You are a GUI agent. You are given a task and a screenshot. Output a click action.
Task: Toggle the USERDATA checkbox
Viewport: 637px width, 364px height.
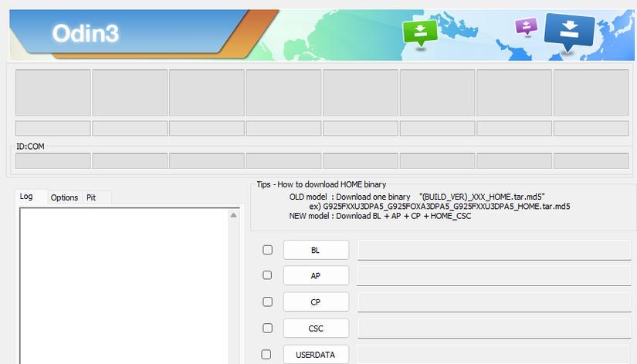(266, 354)
